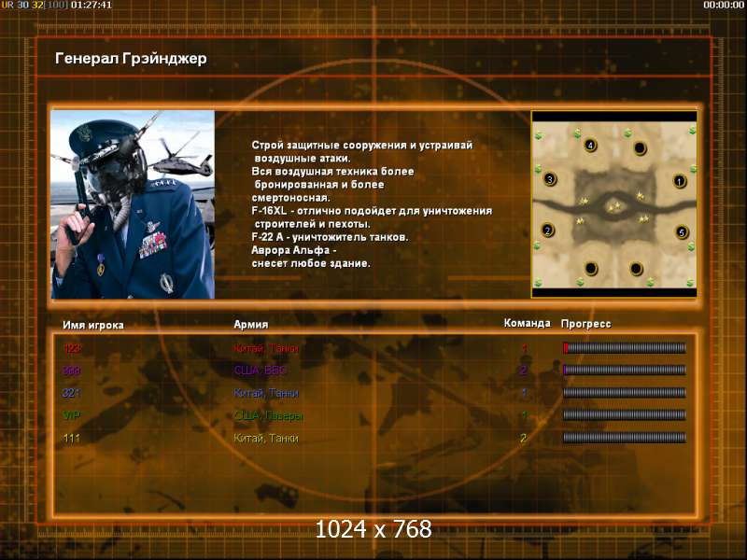747x560 pixels.
Task: Click the Команда column header
Action: pos(527,323)
